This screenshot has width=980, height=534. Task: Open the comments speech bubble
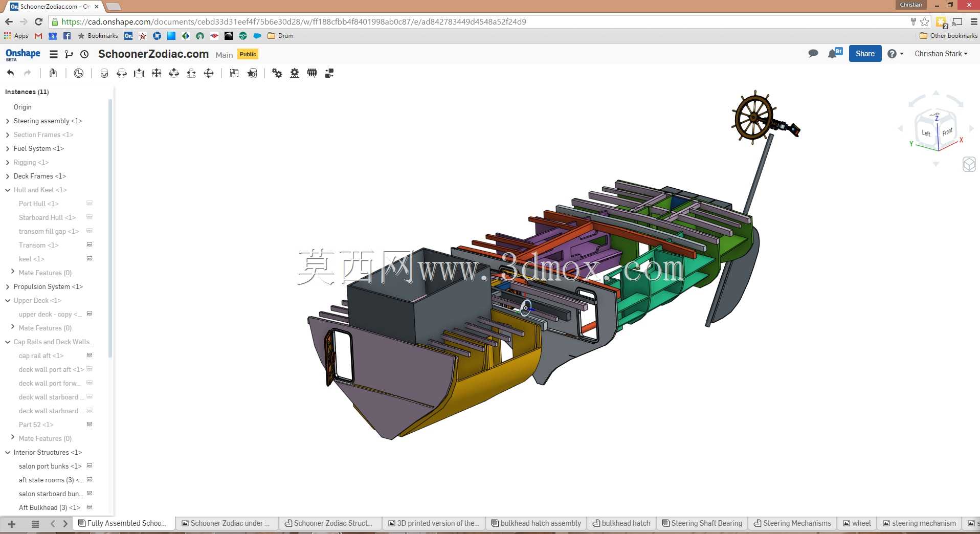[813, 54]
